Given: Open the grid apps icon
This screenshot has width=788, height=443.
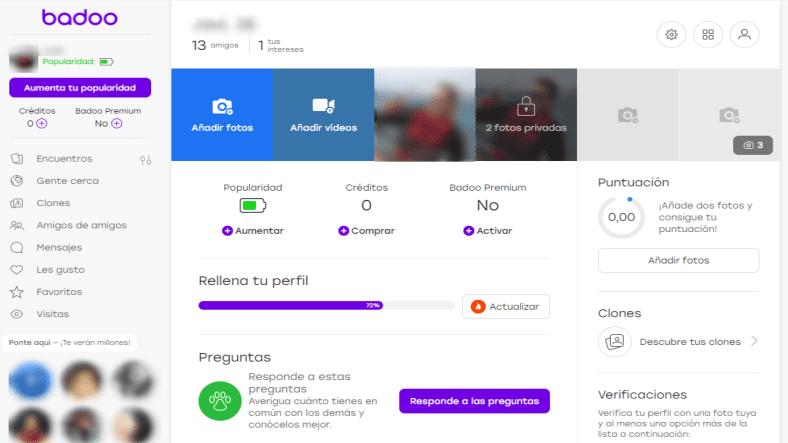Looking at the screenshot, I should tap(708, 35).
